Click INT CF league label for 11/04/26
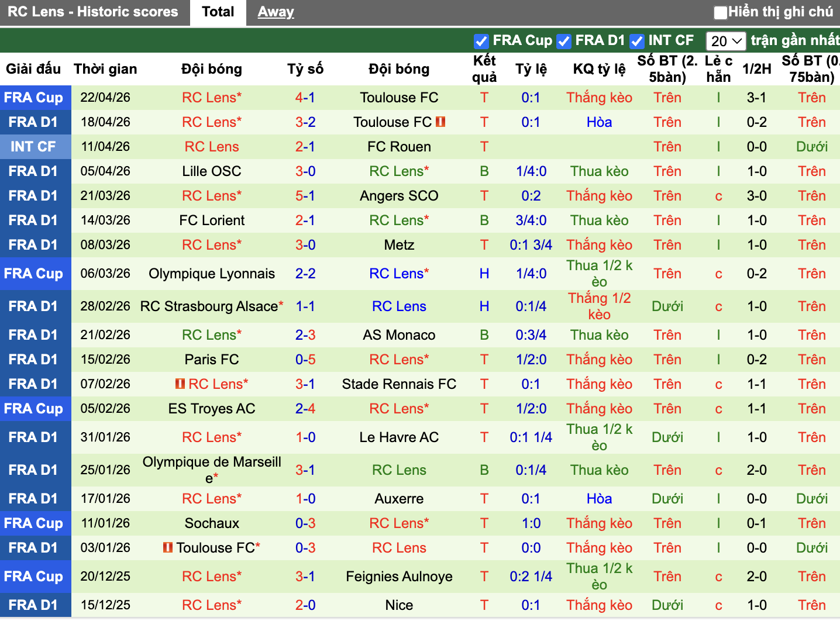 click(x=33, y=147)
